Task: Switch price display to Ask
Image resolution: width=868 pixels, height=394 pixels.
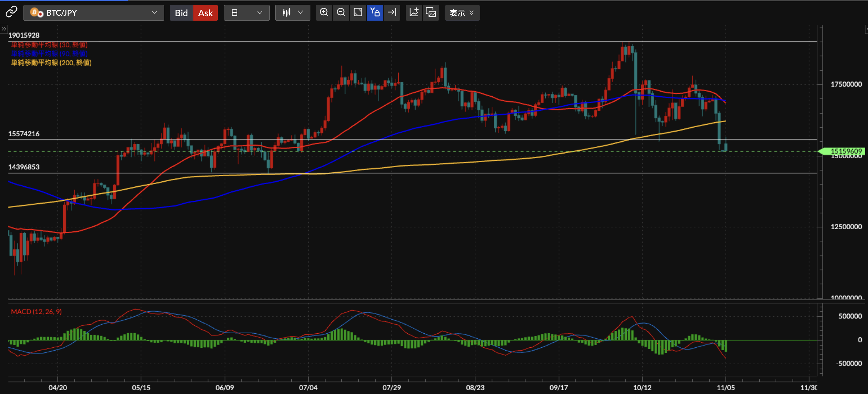Action: tap(205, 13)
